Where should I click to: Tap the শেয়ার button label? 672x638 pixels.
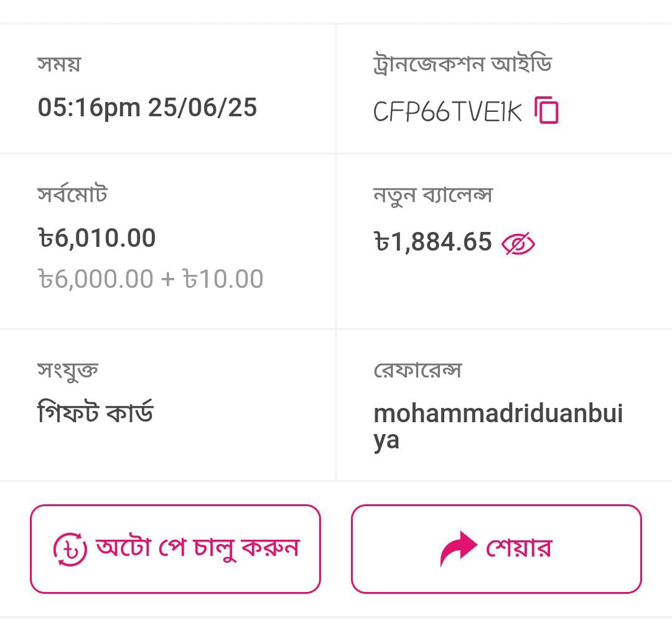click(518, 548)
